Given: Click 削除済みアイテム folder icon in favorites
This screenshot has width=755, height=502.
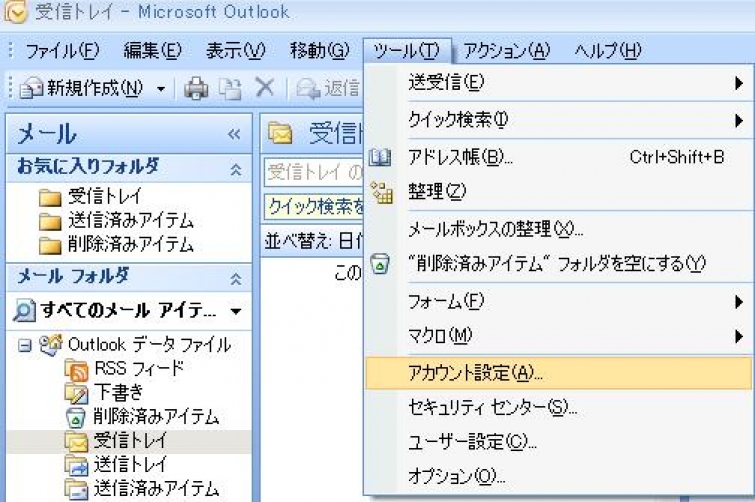Looking at the screenshot, I should 50,245.
